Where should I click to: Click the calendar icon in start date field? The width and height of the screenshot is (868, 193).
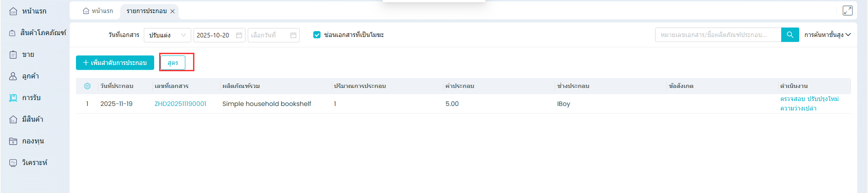[x=239, y=35]
